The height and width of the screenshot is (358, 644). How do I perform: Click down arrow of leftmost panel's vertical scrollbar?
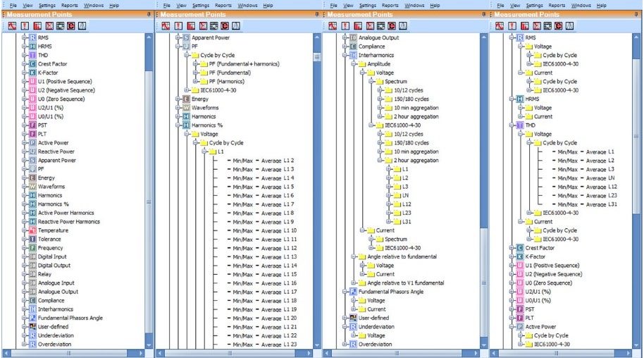point(149,345)
